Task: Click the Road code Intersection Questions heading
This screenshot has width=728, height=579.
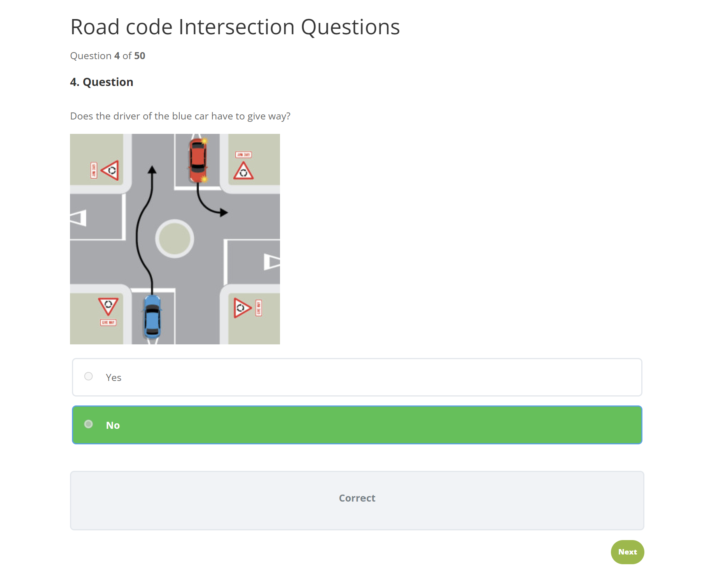Action: pos(235,27)
